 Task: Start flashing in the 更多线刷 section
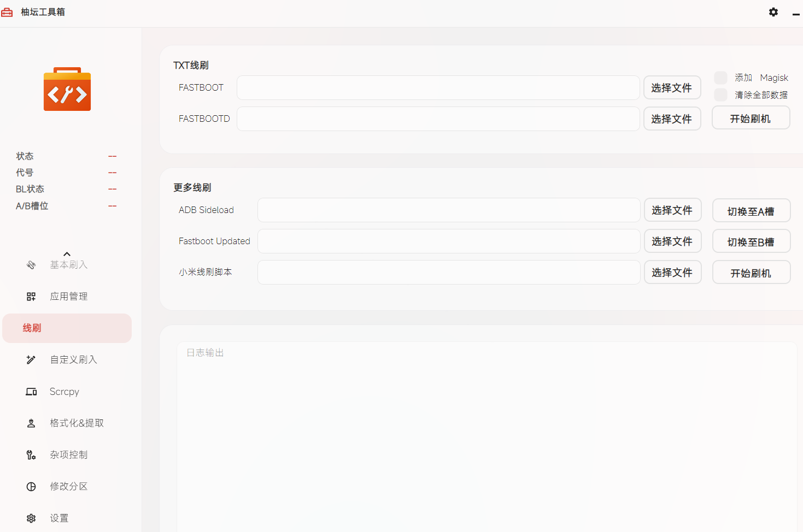tap(751, 273)
